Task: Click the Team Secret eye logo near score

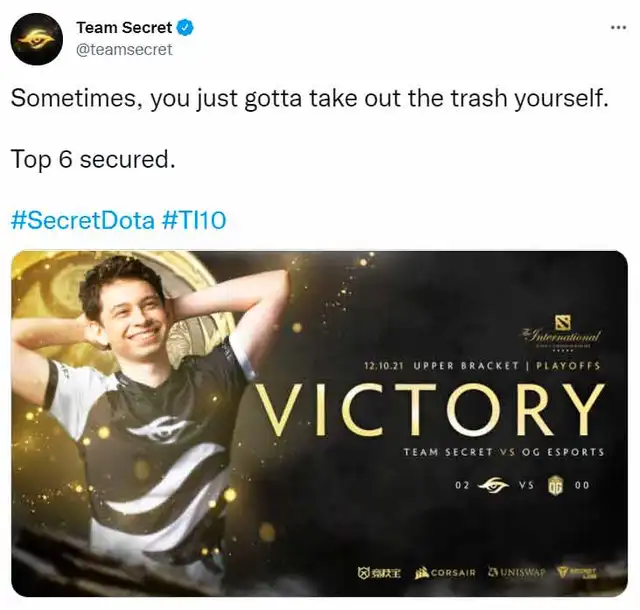Action: pyautogui.click(x=493, y=485)
